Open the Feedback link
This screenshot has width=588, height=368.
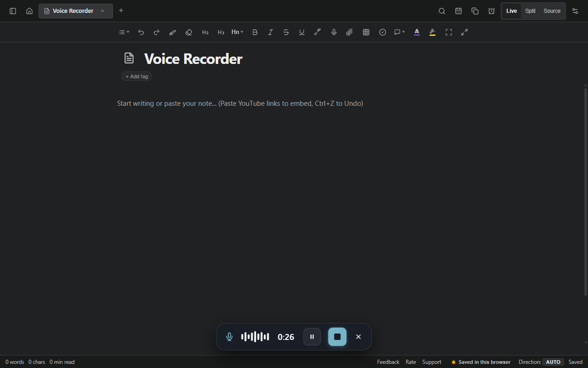388,362
